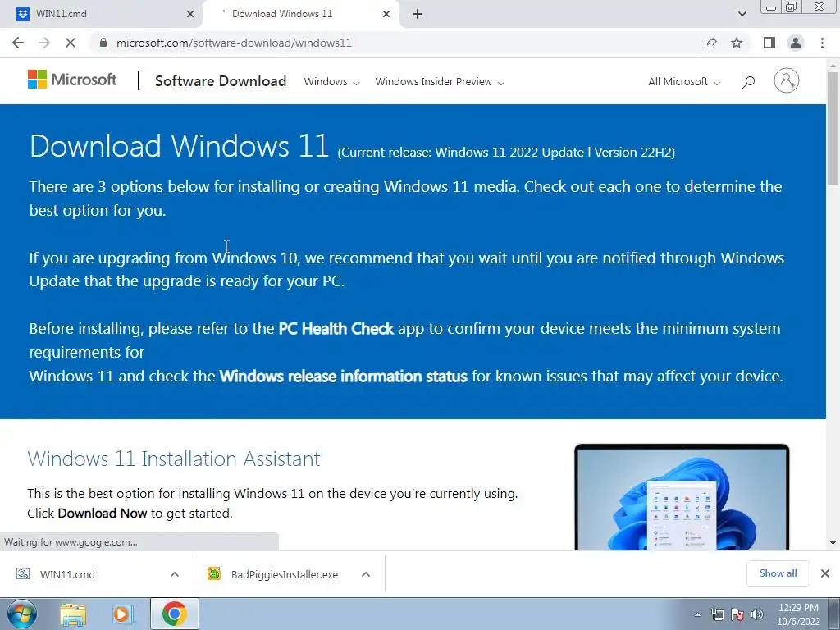Click the scrollbar down arrow
The image size is (840, 630).
(833, 543)
